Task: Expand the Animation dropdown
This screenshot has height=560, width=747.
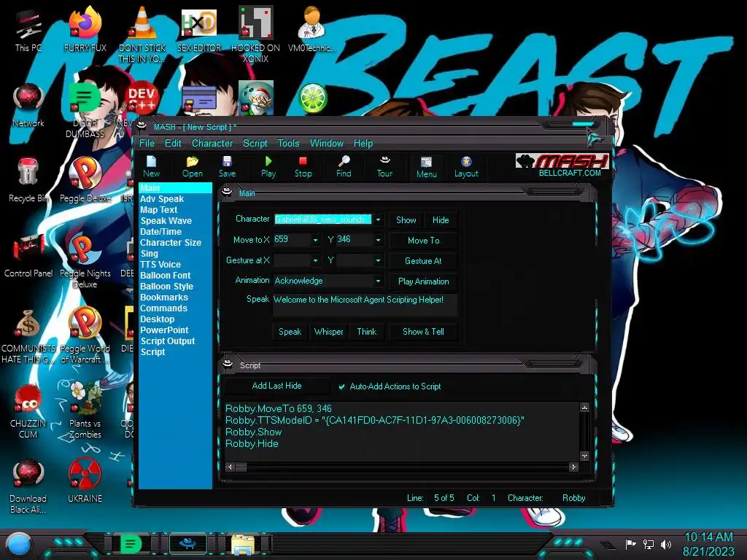Action: click(x=379, y=281)
